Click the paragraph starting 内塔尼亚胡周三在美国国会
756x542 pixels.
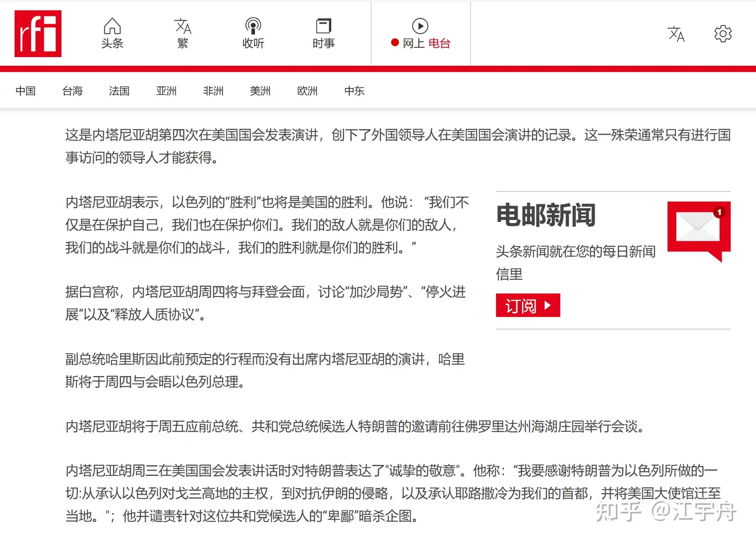pyautogui.click(x=393, y=493)
